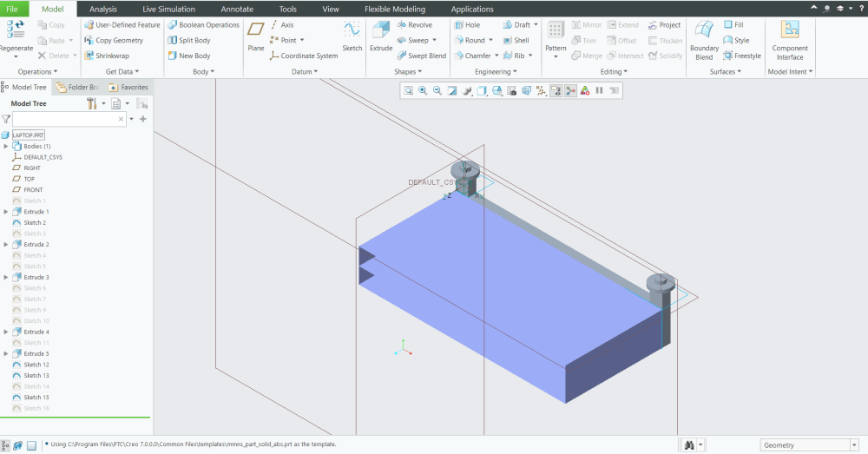The width and height of the screenshot is (868, 454).
Task: Click Shrinkwrap
Action: 107,56
